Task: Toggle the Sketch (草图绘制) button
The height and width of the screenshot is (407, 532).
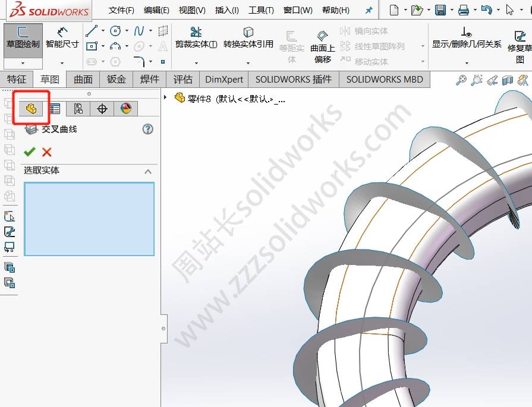Action: pyautogui.click(x=23, y=38)
